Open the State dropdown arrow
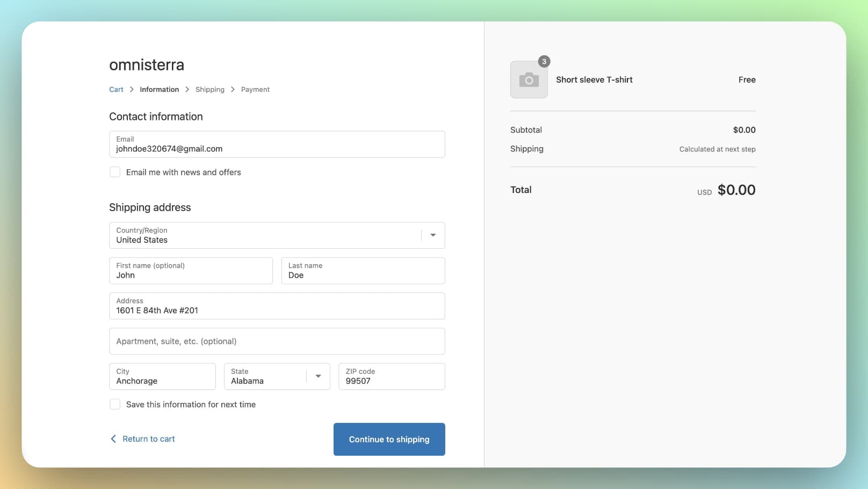868x489 pixels. point(317,376)
